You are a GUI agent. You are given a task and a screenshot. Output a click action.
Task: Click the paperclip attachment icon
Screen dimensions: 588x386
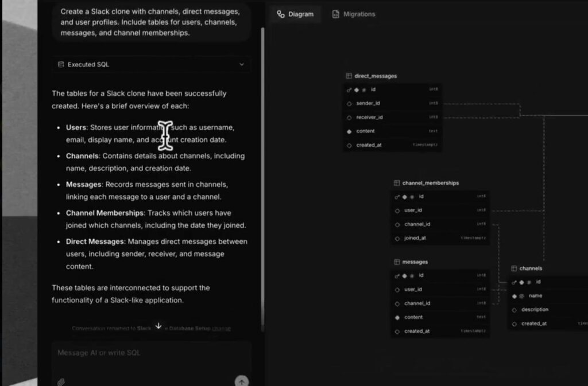61,381
